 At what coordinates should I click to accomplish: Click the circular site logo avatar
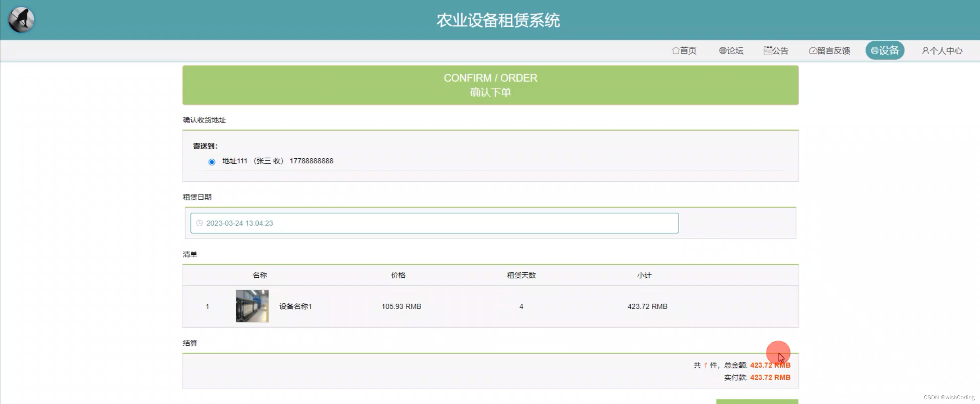[x=21, y=20]
